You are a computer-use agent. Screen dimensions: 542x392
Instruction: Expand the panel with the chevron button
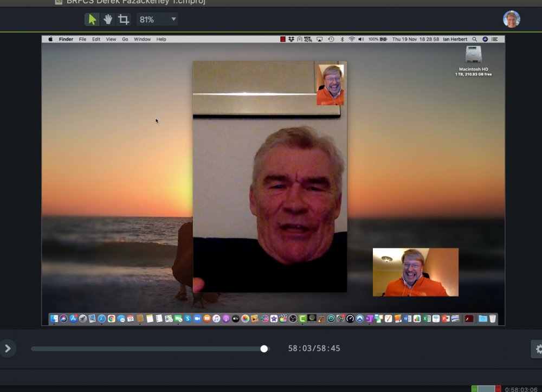click(x=8, y=349)
